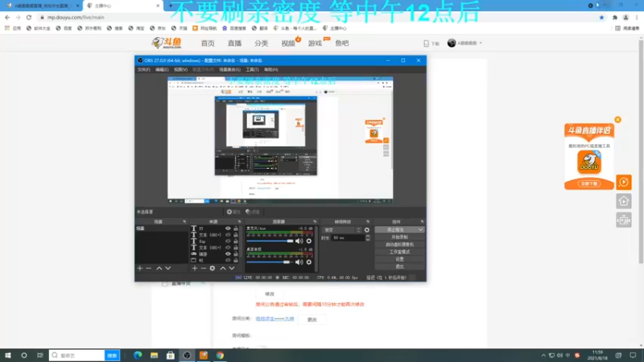
Task: Go to 直播 in Douyu navigation
Action: click(234, 43)
